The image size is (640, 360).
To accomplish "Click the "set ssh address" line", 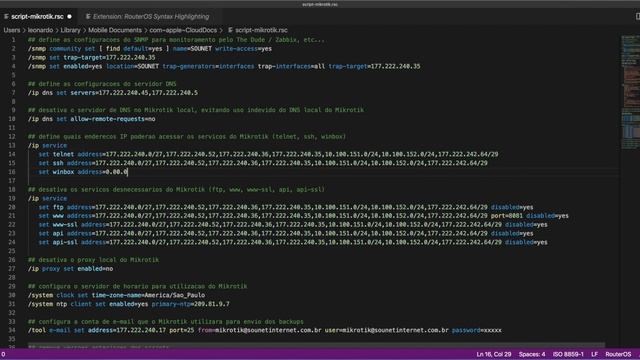I will click(x=263, y=163).
